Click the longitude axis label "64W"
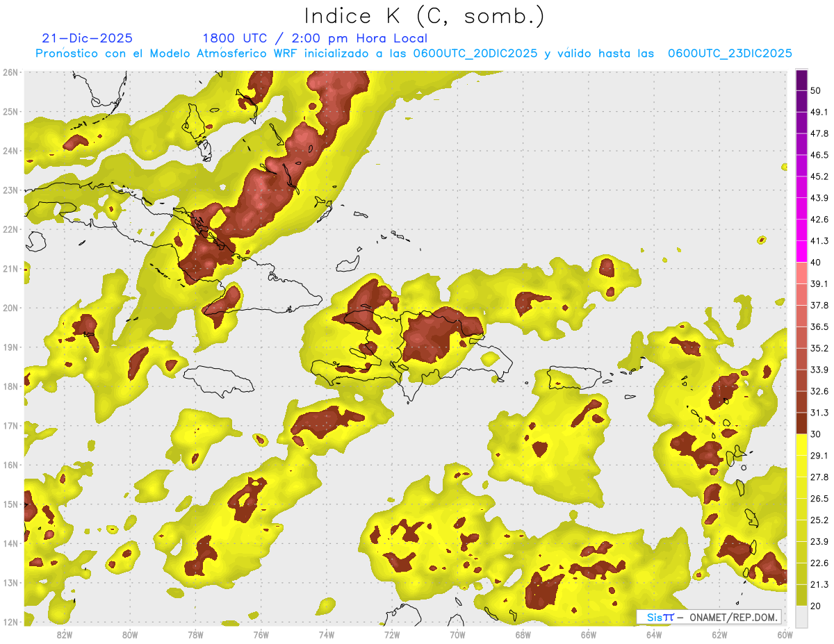This screenshot has width=834, height=644. point(653,635)
